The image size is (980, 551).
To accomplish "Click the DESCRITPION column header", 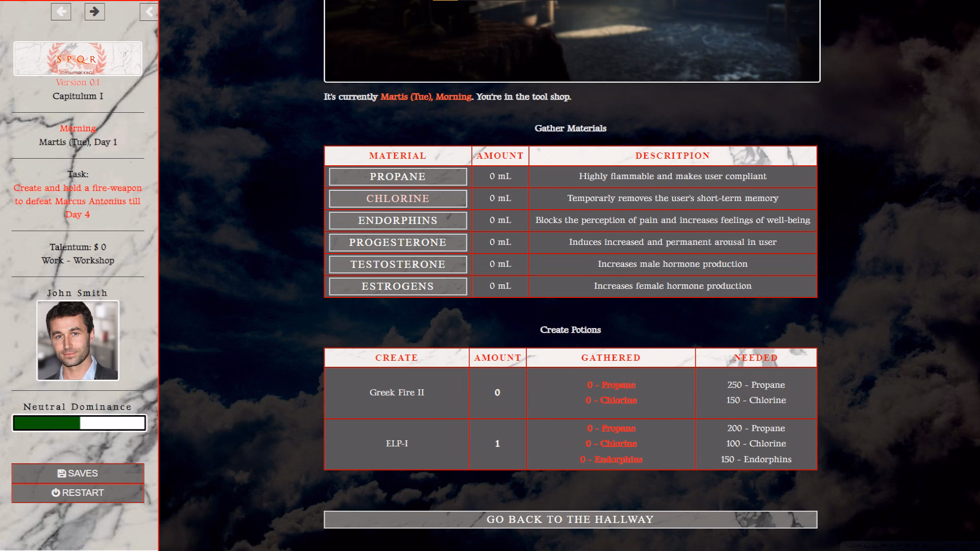I will click(673, 156).
